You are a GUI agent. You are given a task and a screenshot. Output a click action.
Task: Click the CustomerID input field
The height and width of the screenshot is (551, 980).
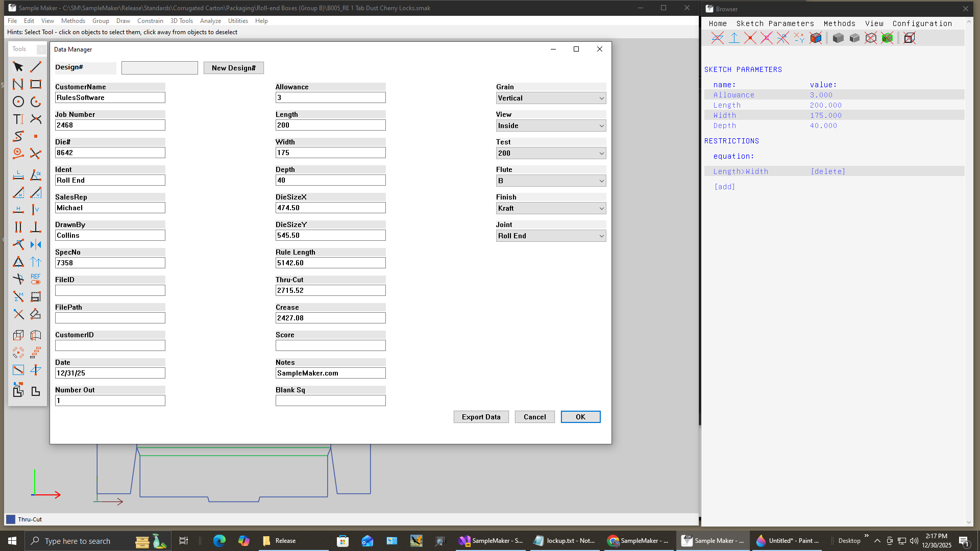[110, 345]
